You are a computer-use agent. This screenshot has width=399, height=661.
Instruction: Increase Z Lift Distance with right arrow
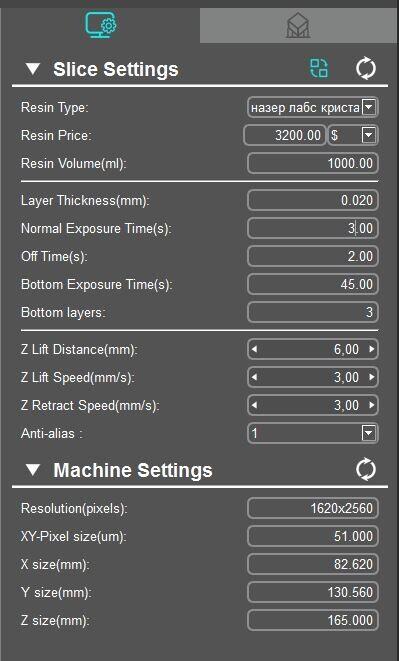pyautogui.click(x=372, y=349)
